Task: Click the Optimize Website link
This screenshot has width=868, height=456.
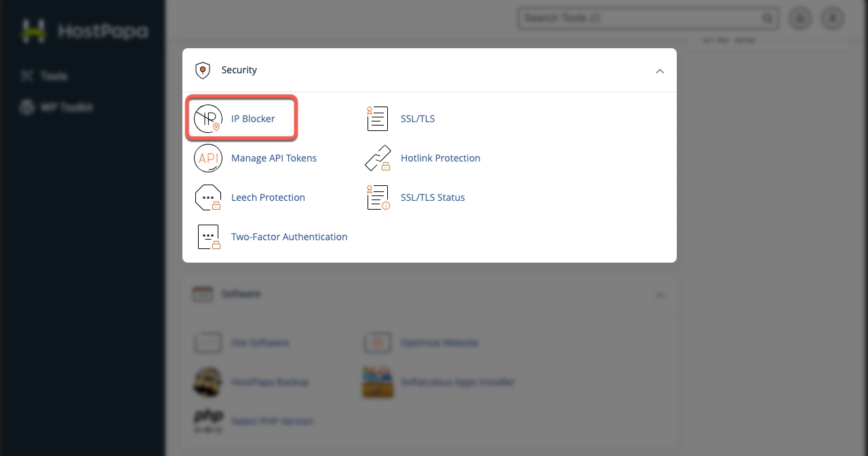Action: point(439,343)
